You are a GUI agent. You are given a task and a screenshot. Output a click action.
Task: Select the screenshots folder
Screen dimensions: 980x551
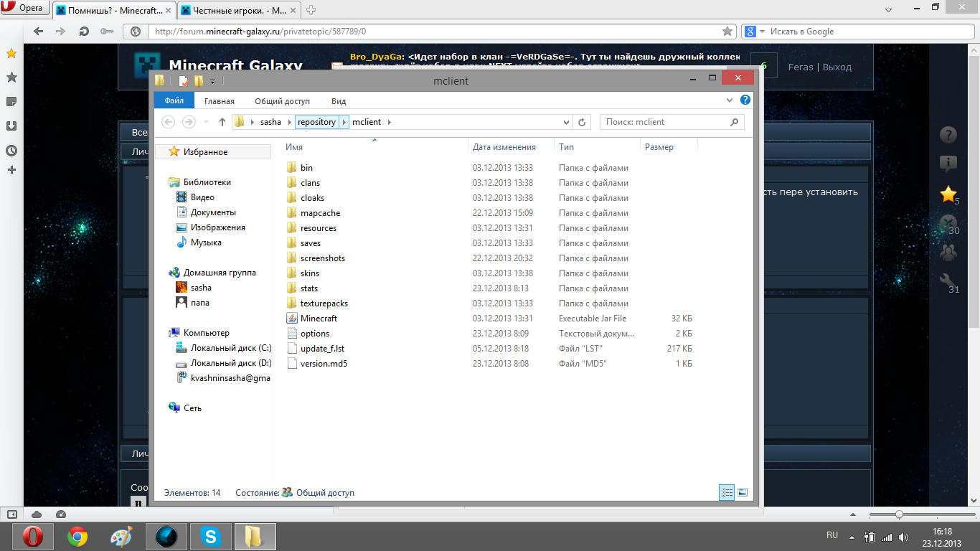pos(323,258)
